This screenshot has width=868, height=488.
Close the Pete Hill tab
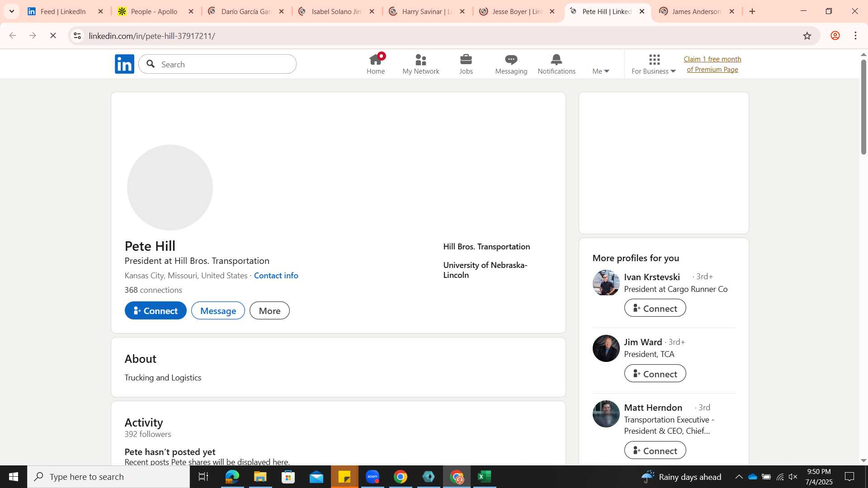click(x=642, y=11)
